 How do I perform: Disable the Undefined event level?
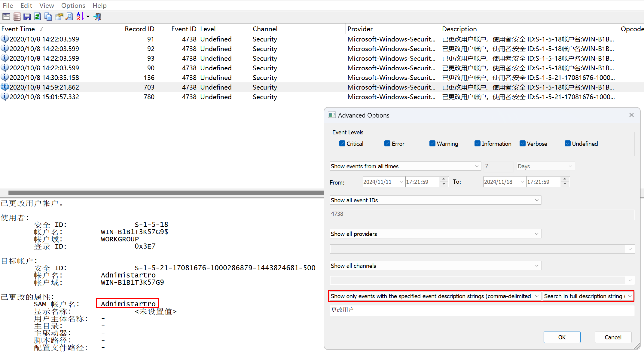567,144
